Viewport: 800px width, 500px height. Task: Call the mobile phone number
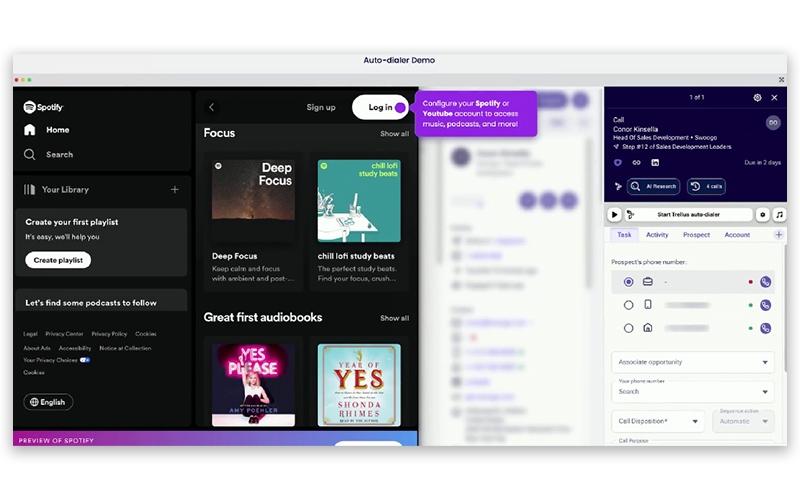pos(765,305)
